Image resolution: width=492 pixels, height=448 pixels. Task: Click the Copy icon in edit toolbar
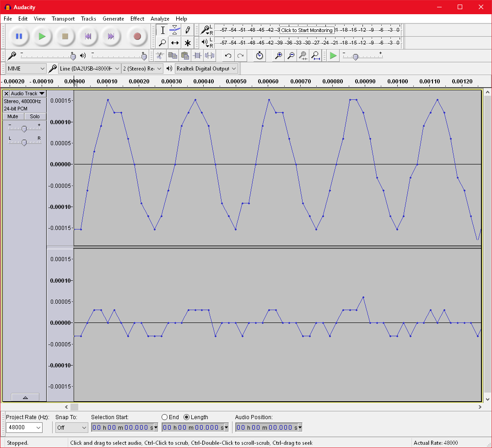point(172,56)
